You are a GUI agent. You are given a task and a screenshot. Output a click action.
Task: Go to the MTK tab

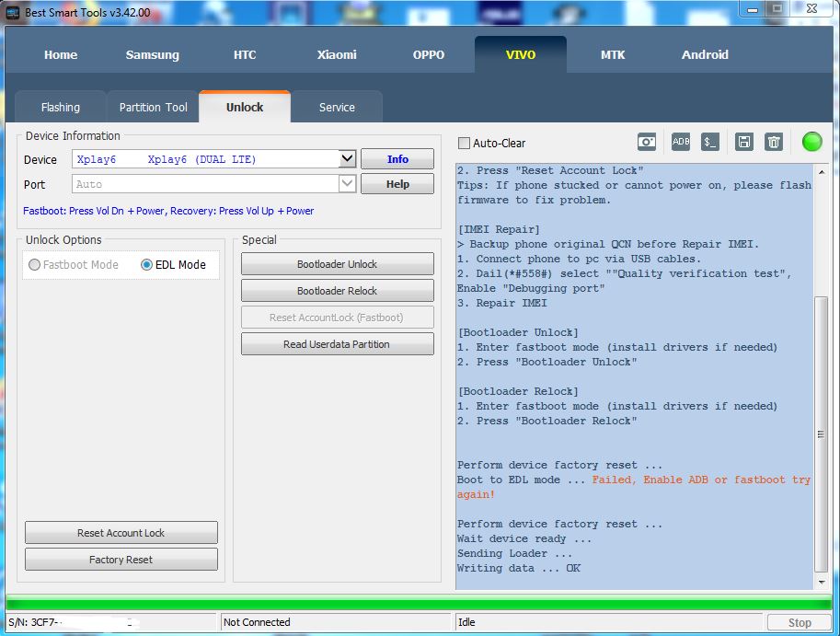pos(613,54)
